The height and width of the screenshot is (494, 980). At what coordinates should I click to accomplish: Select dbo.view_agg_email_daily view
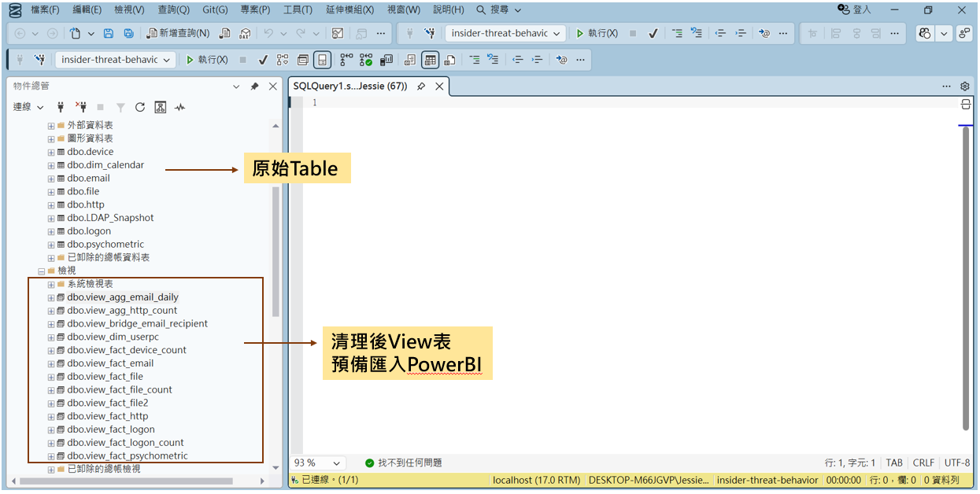pos(123,297)
